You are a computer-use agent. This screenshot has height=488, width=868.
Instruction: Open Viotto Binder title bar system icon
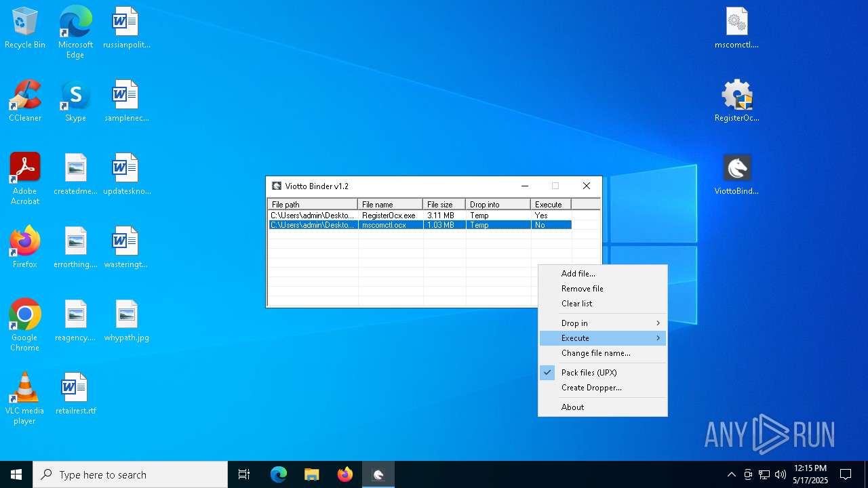tap(276, 186)
